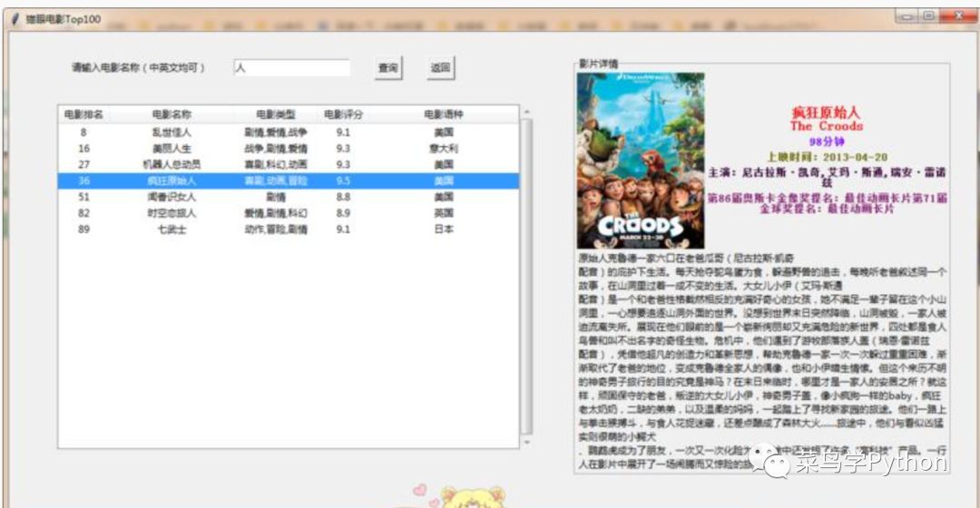
Task: Click the 9.5 rating cell
Action: (343, 181)
